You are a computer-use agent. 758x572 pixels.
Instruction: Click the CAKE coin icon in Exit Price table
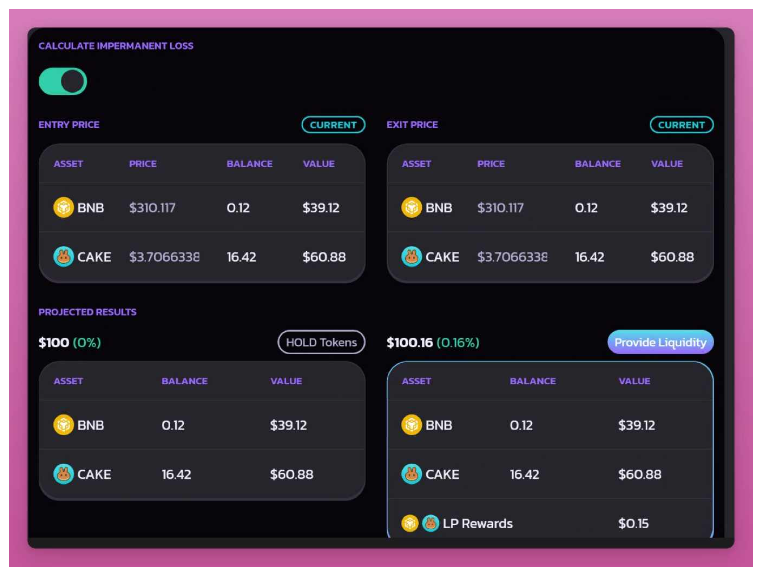click(411, 257)
